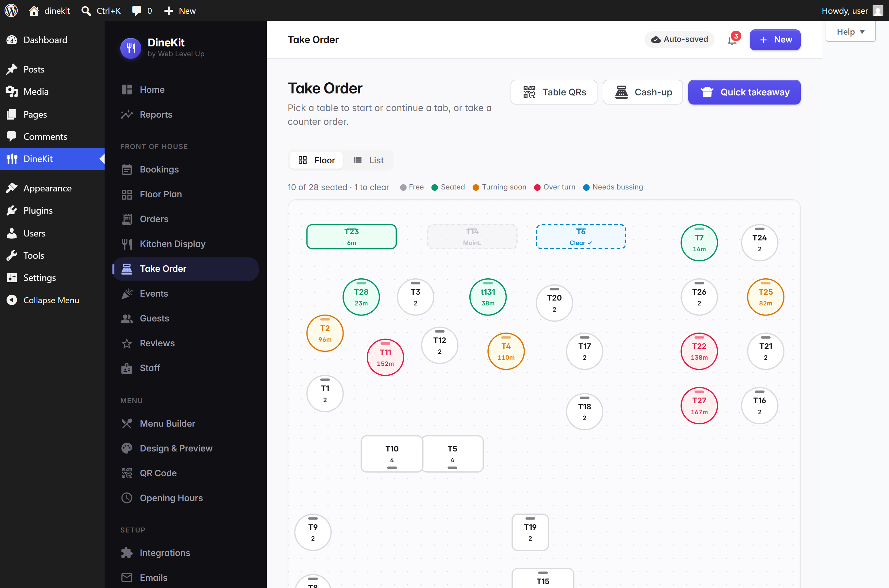889x588 pixels.
Task: Click the WordPress logo icon
Action: tap(11, 10)
